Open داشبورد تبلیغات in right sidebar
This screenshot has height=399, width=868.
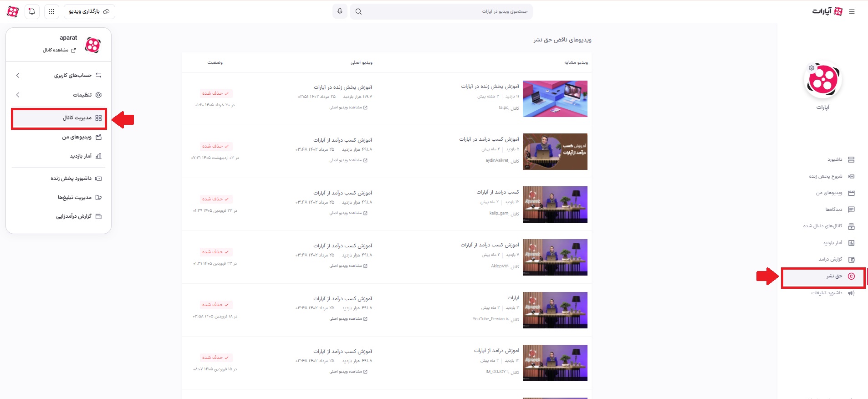click(833, 293)
